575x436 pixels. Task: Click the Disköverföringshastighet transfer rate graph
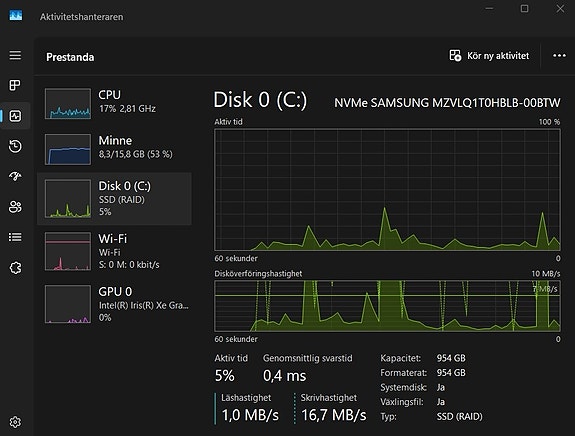click(x=387, y=306)
